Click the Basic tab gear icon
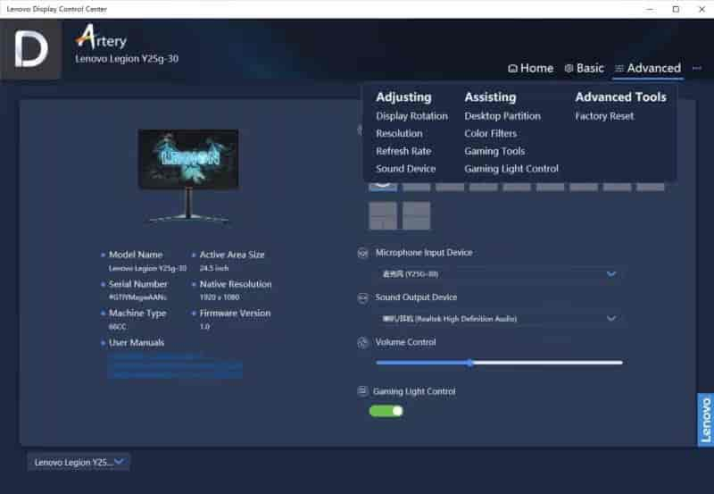This screenshot has width=714, height=494. 569,68
